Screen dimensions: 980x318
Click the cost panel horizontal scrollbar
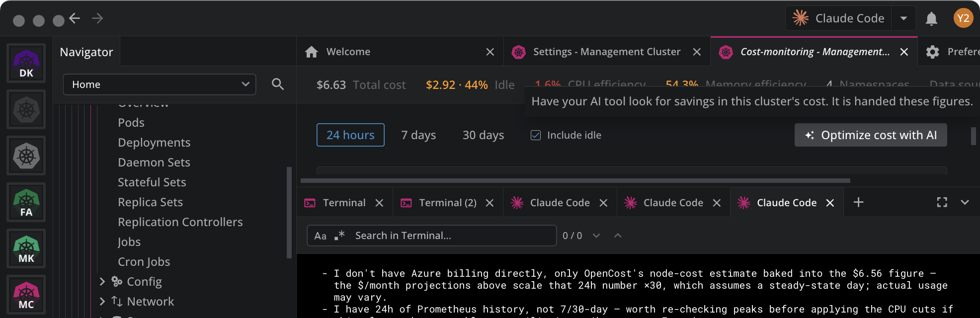click(575, 181)
